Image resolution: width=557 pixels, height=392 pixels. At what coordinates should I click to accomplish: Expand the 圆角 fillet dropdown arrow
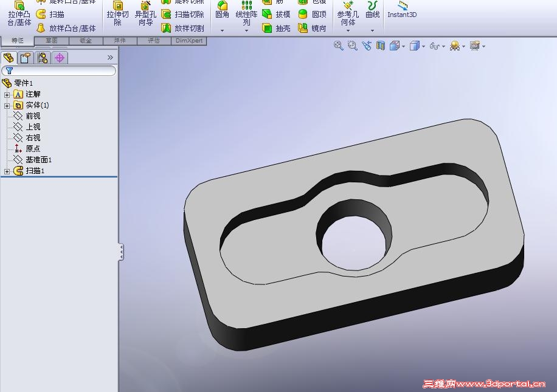pos(223,31)
